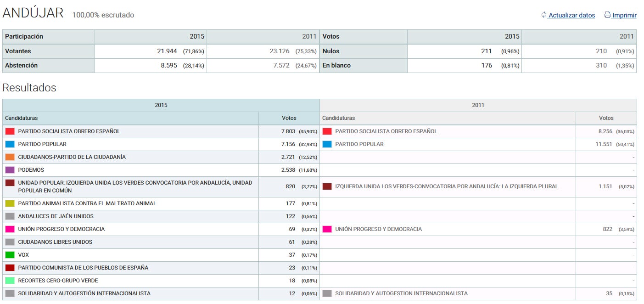Click Andaluces de Jaén Unidos row

pos(56,216)
